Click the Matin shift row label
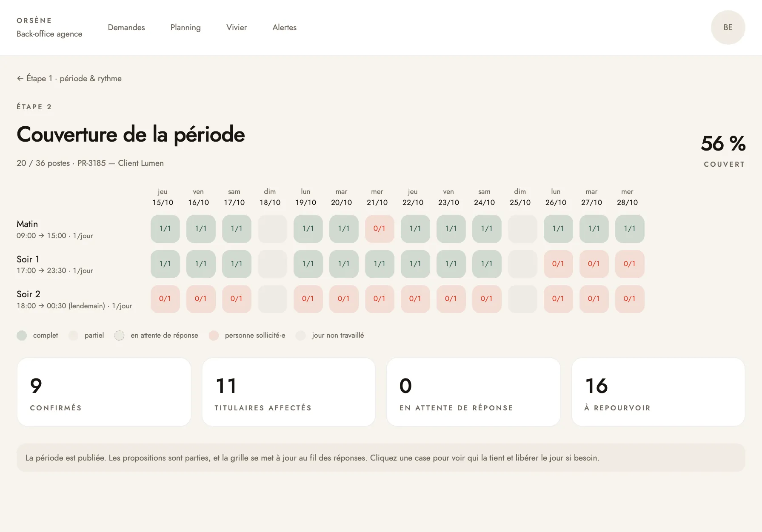This screenshot has height=532, width=762. coord(55,229)
